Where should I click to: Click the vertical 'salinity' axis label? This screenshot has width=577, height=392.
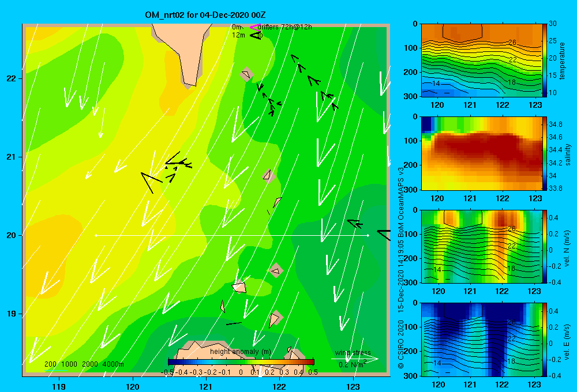pyautogui.click(x=568, y=154)
